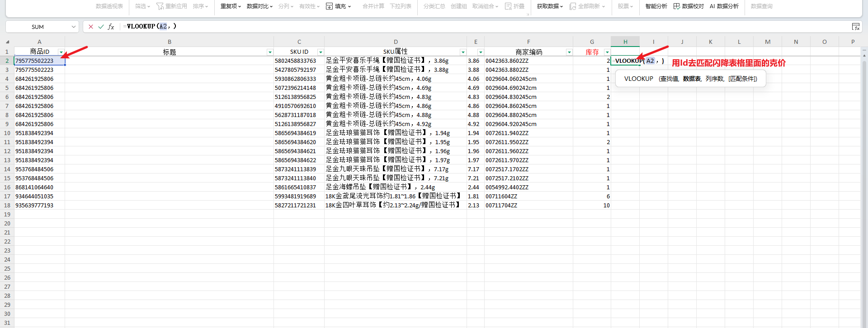Click the AI 数据分析 button
The image size is (868, 328).
pyautogui.click(x=724, y=6)
